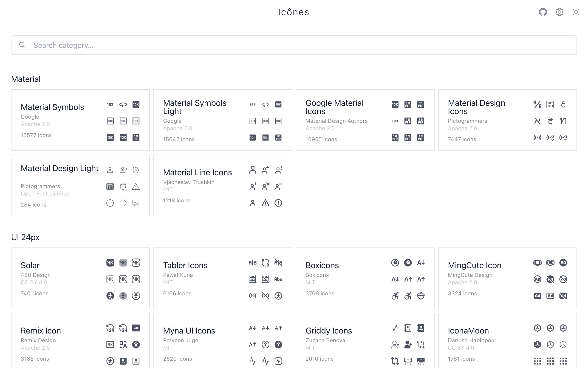588x368 pixels.
Task: Click the bowl icon in Boxicons card
Action: tap(421, 296)
